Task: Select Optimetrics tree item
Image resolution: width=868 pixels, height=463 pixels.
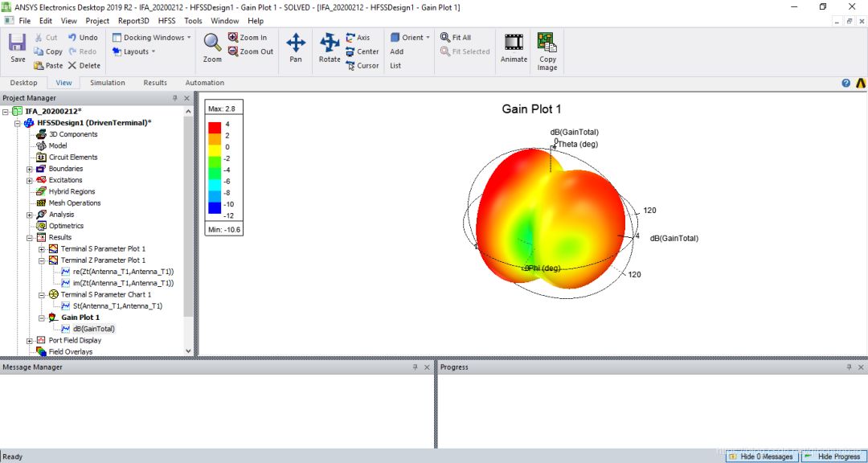Action: coord(59,226)
